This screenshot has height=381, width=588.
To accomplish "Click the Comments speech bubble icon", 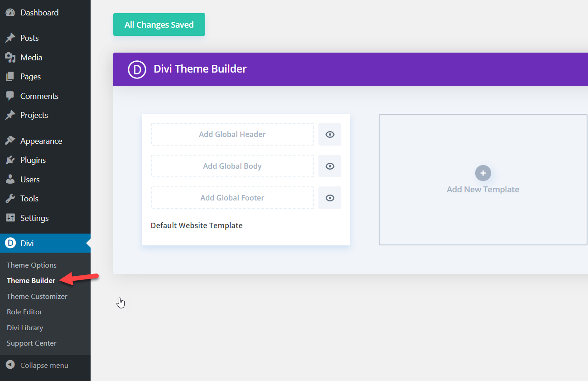I will click(x=10, y=96).
